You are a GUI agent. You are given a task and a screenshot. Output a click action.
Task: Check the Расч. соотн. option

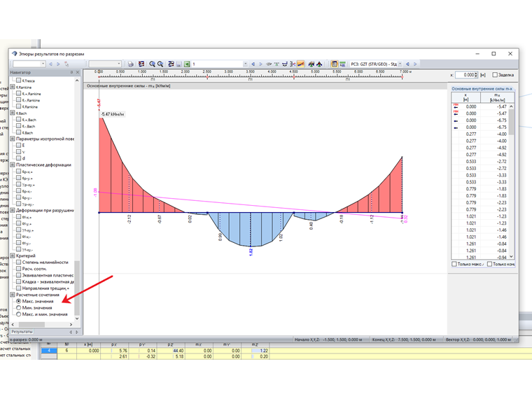(x=19, y=268)
